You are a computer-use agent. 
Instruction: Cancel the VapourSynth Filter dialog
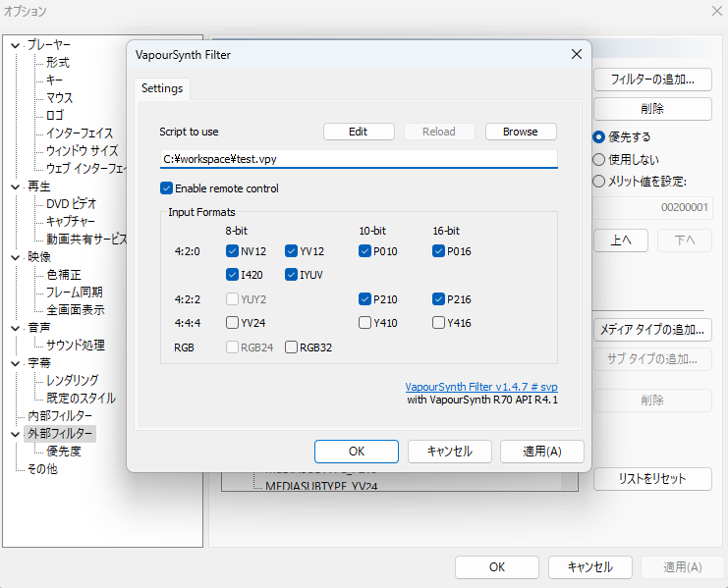(449, 452)
